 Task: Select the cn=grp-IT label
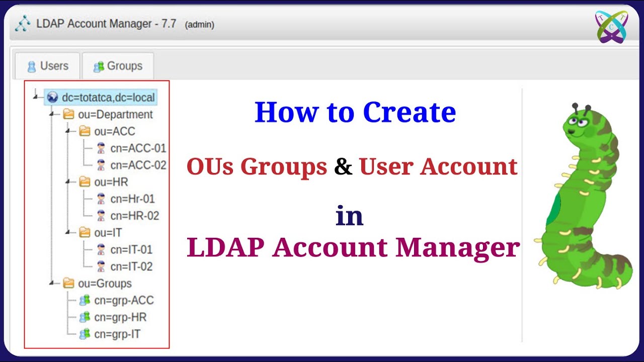(117, 334)
